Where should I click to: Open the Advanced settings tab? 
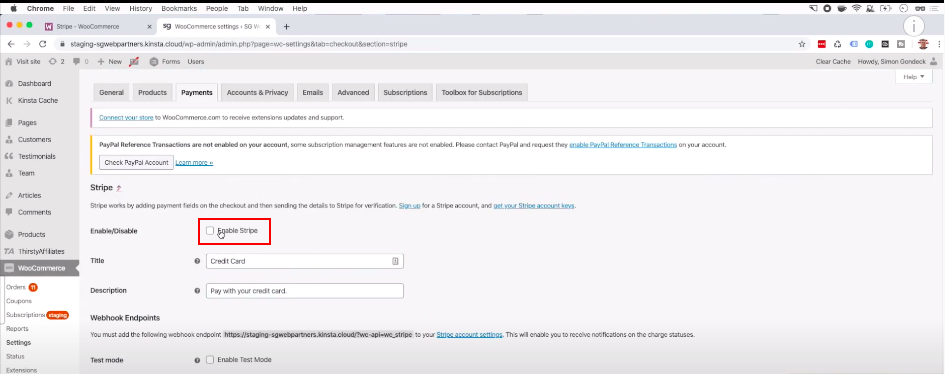pos(353,93)
